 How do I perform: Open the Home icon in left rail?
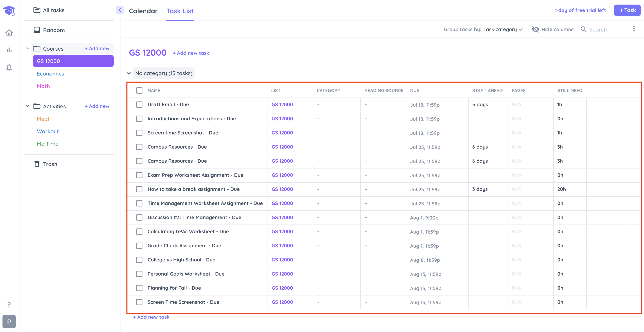pos(9,33)
